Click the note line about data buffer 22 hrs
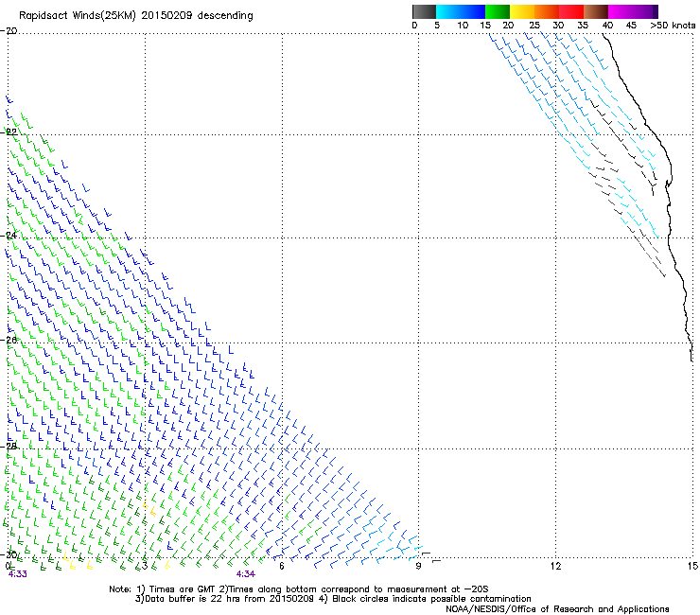Screen dimensions: 700x615 pos(333,599)
